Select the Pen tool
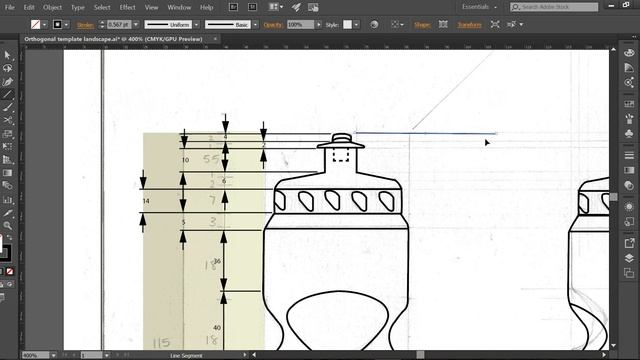 tap(7, 82)
